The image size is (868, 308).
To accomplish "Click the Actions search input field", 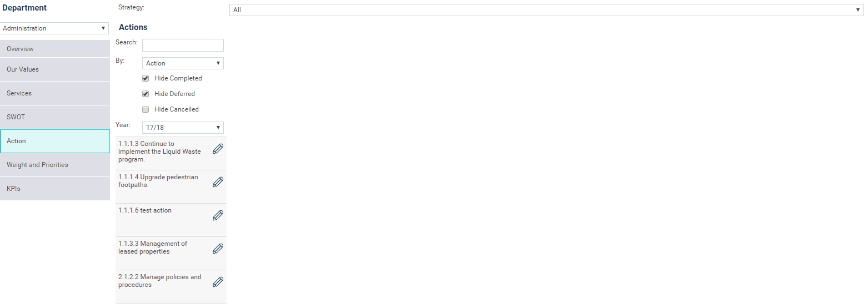I will point(183,45).
